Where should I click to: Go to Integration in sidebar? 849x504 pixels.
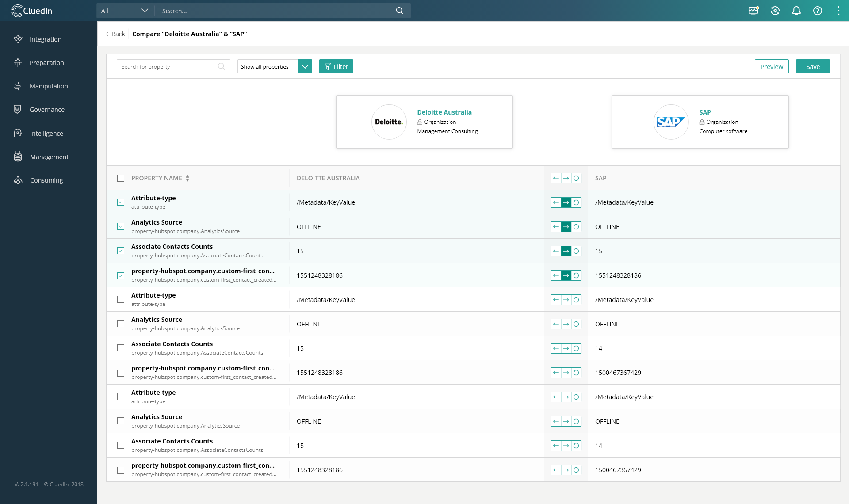tap(46, 39)
